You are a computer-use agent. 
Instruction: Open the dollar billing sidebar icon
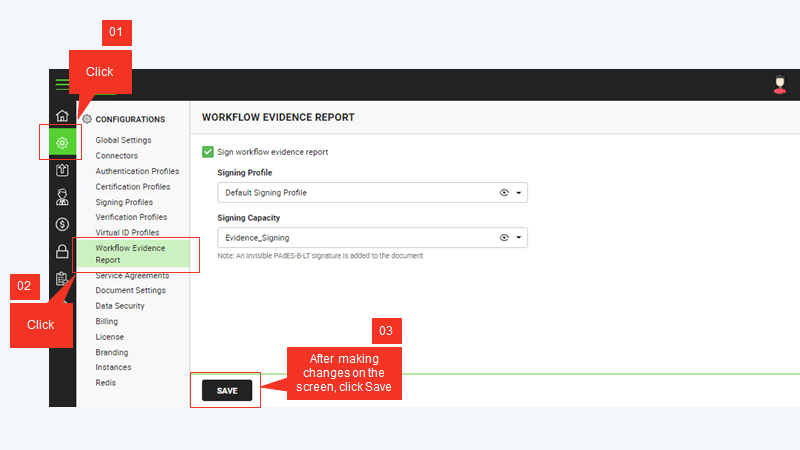62,224
